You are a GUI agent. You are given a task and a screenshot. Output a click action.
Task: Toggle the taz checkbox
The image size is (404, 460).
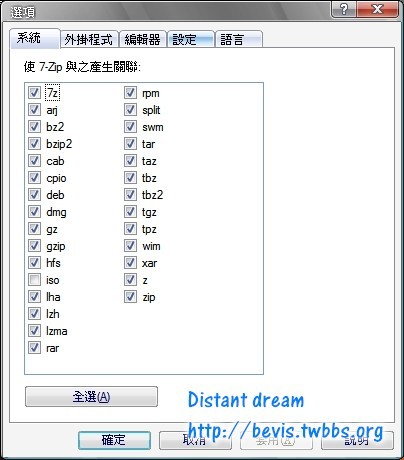pos(130,161)
